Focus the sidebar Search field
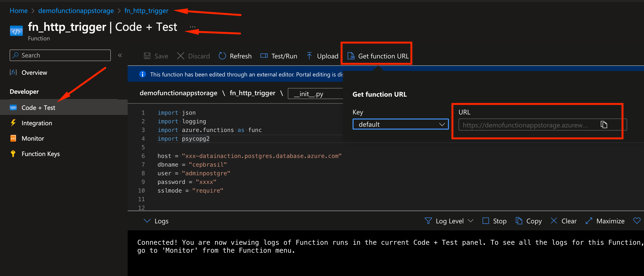The width and height of the screenshot is (644, 276). (x=60, y=55)
